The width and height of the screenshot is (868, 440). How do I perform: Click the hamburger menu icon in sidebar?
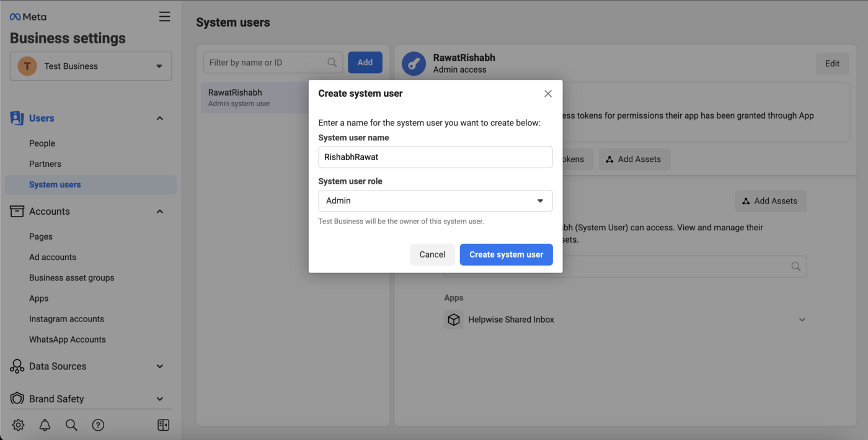coord(164,17)
